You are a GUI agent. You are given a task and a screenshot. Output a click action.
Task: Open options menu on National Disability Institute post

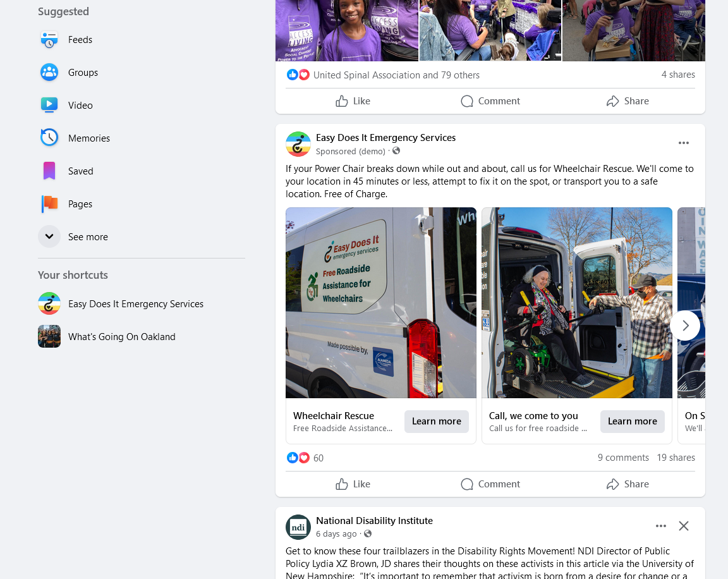pos(661,526)
